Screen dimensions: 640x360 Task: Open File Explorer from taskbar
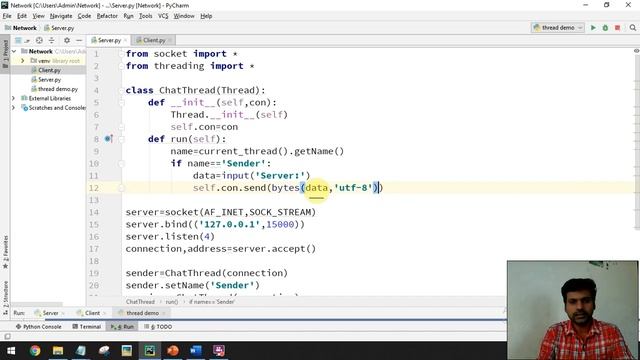coord(58,351)
